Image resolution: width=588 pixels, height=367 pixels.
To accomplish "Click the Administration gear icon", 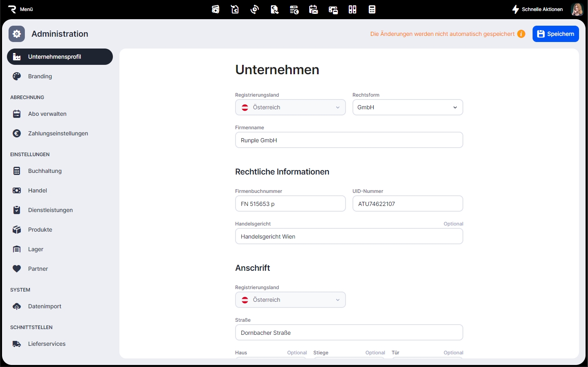I will click(17, 34).
